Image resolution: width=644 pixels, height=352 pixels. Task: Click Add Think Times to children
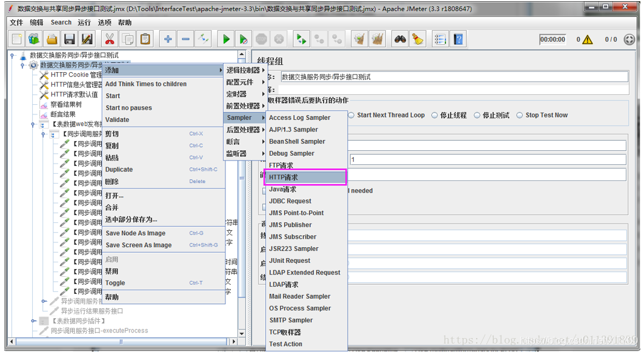[x=163, y=84]
